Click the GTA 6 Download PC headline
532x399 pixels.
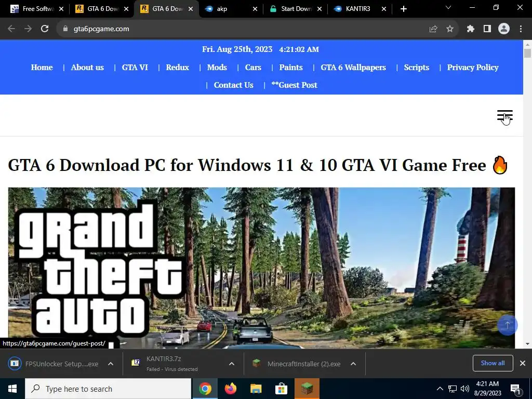pyautogui.click(x=258, y=165)
